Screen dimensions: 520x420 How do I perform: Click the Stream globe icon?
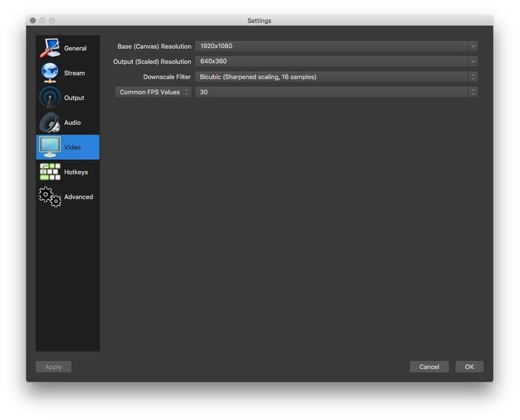tap(50, 73)
